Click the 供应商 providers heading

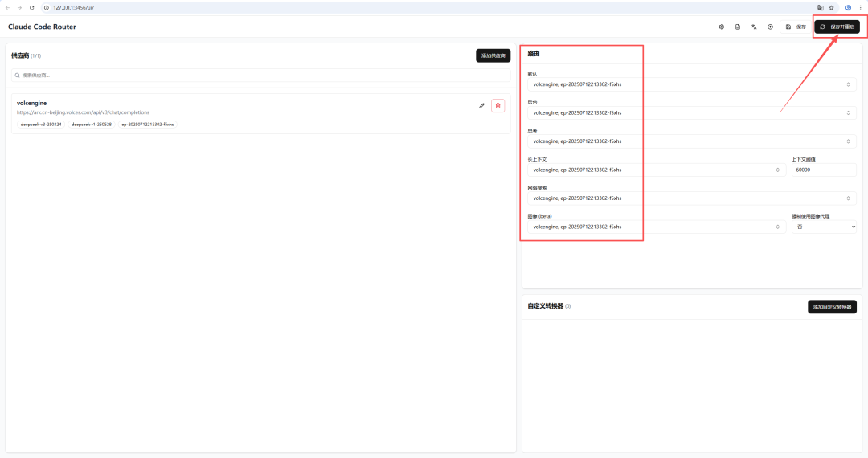[x=20, y=55]
